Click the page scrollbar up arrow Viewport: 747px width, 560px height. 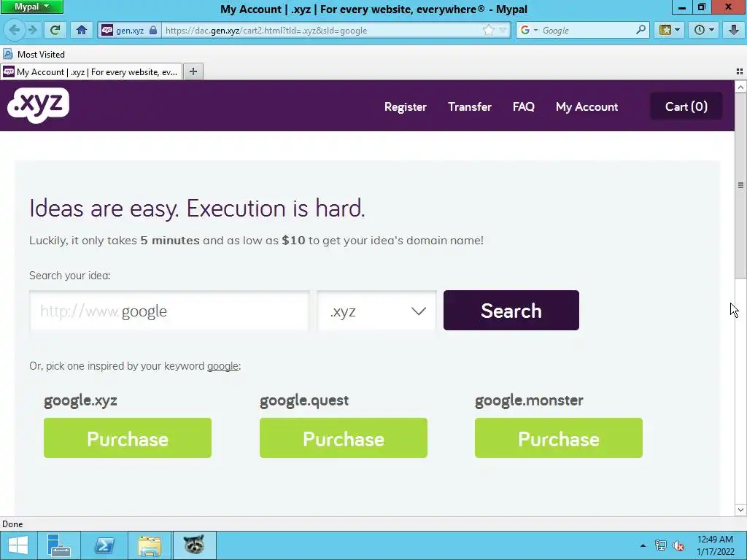pos(740,87)
